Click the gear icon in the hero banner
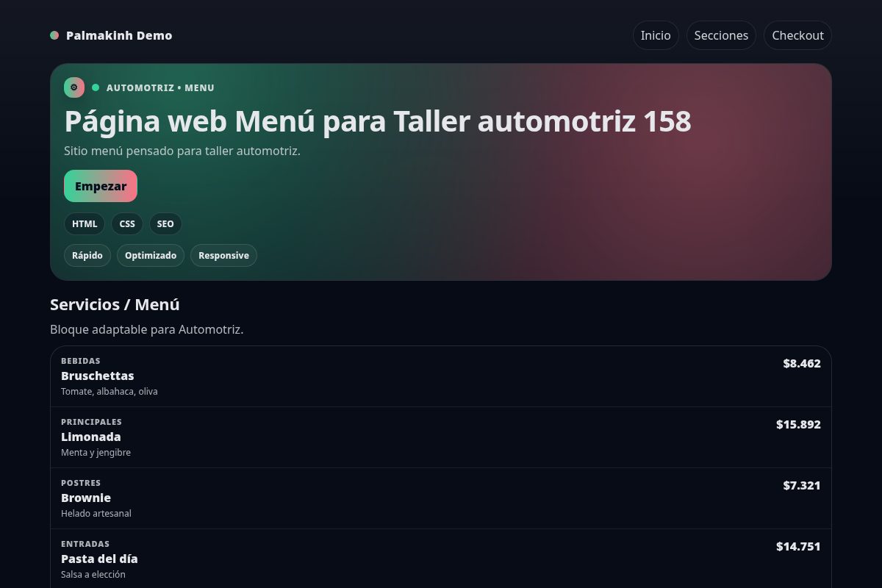This screenshot has height=588, width=882. pos(74,87)
